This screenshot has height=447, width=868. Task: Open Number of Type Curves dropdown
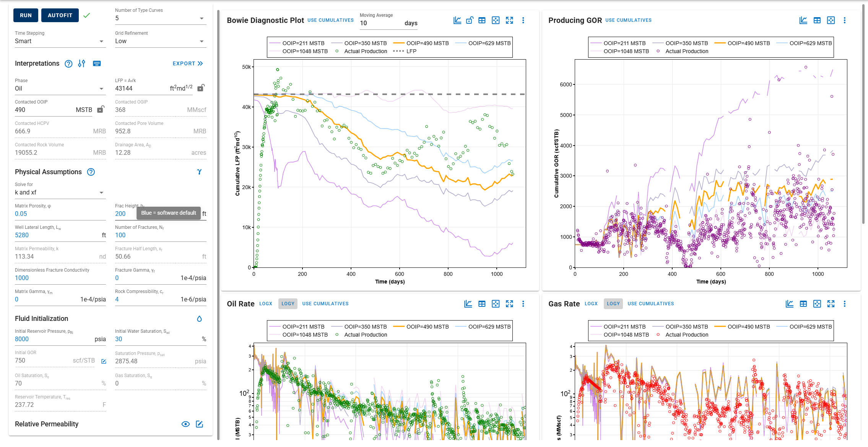click(x=161, y=18)
